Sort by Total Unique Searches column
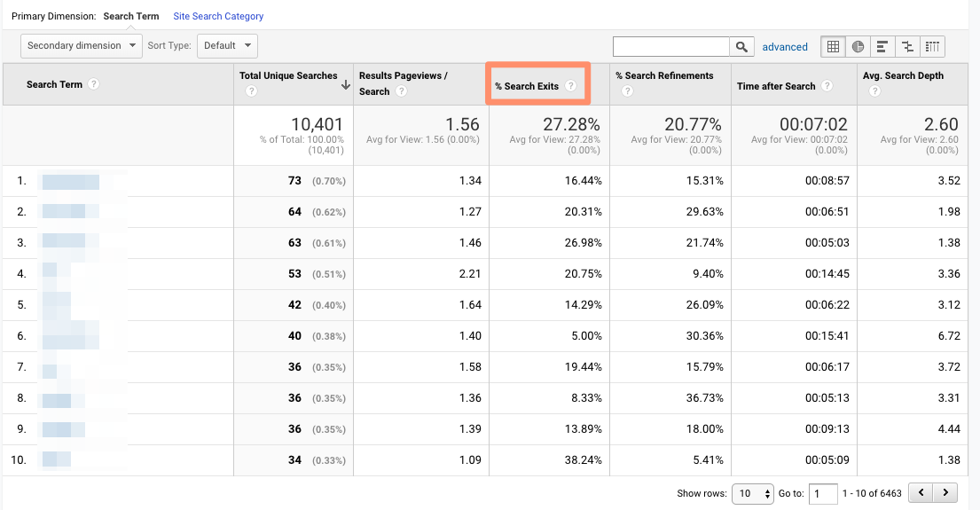 (x=288, y=75)
